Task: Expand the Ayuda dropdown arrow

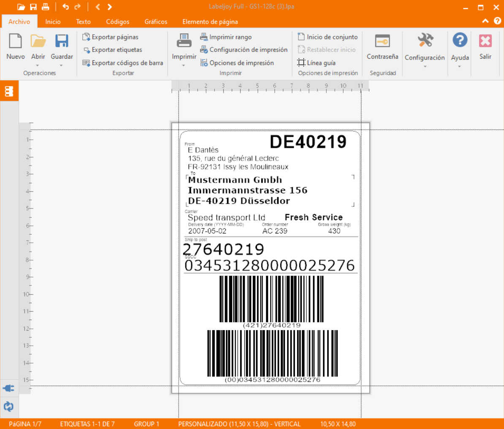Action: 460,66
